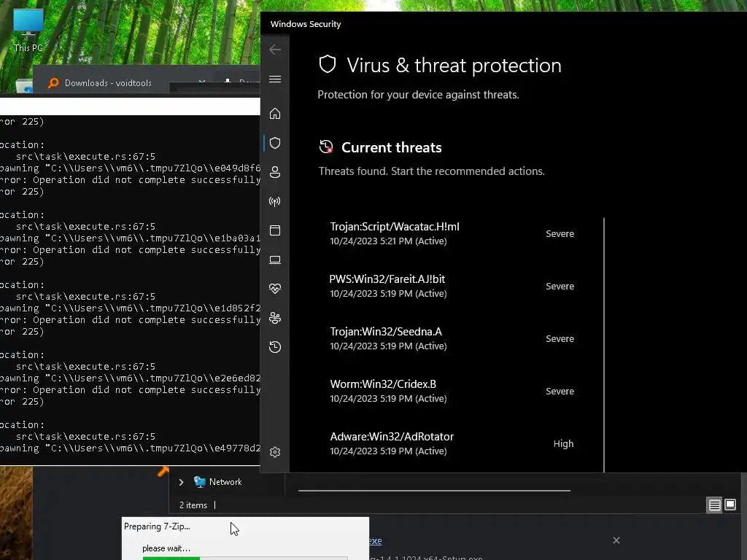This screenshot has width=747, height=560.
Task: Click the threats list vertical scrollbar
Action: click(603, 345)
